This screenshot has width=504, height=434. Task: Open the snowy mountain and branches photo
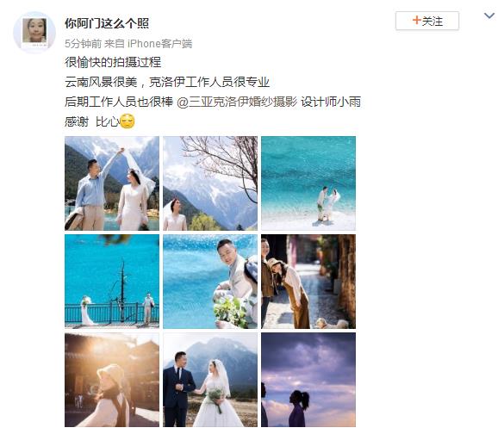pos(210,183)
